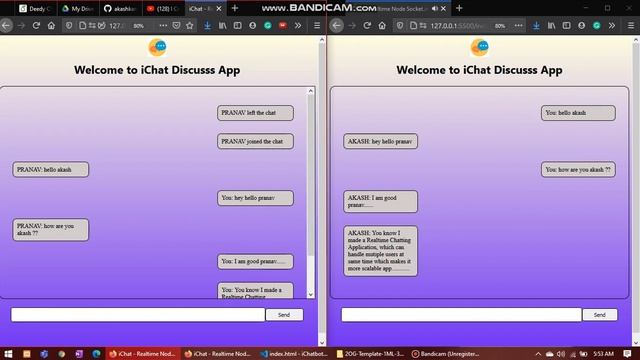640x360 pixels.
Task: Open the home page in the right browser
Action: tap(382, 26)
